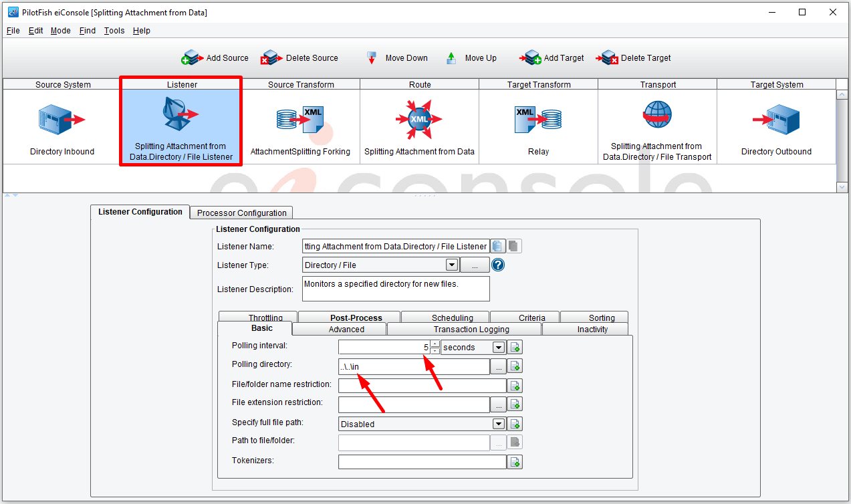Switch to the Sorting tab
Image resolution: width=851 pixels, height=504 pixels.
pyautogui.click(x=595, y=318)
